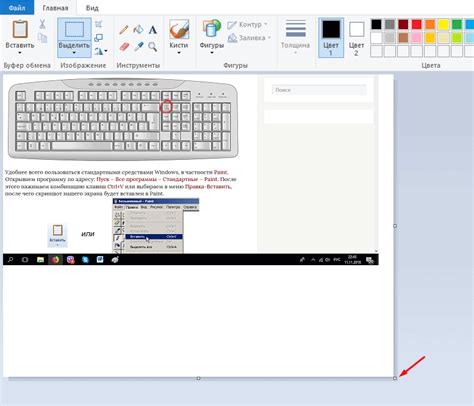Select the Fill with color bucket tool
The height and width of the screenshot is (406, 474).
tap(138, 30)
